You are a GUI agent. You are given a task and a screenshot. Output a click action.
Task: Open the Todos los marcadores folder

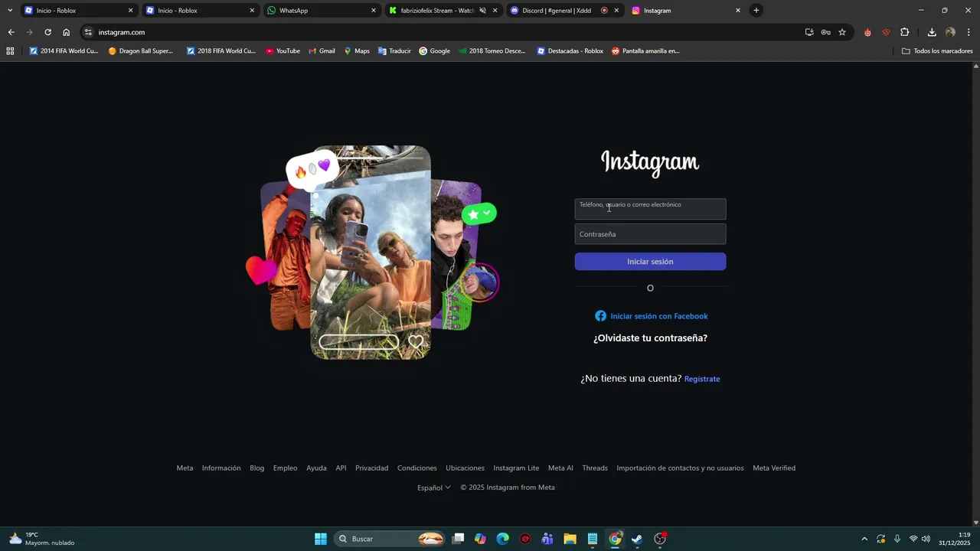pos(937,51)
